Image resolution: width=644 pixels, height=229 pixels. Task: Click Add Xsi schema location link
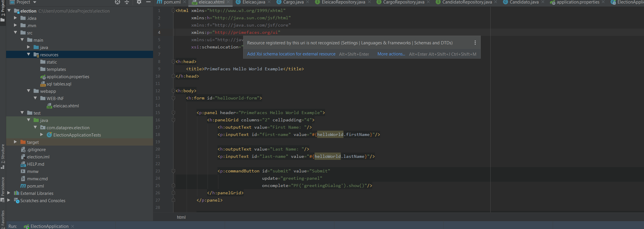[291, 54]
